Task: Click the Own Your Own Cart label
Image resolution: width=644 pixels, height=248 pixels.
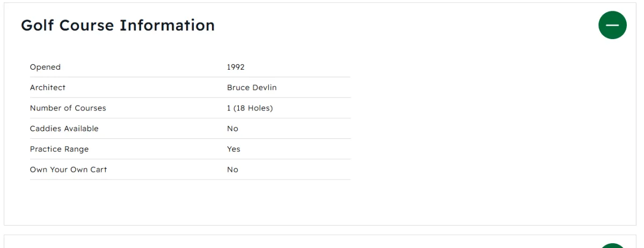Action: [x=68, y=169]
